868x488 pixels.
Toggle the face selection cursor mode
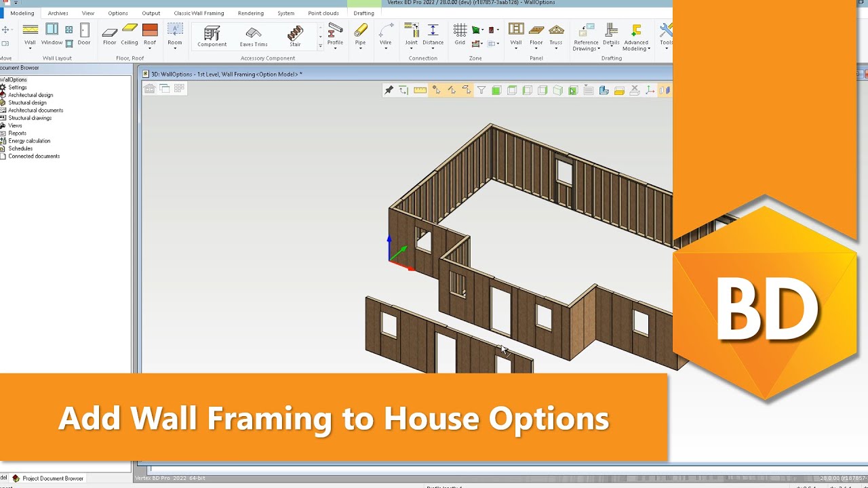[x=466, y=90]
